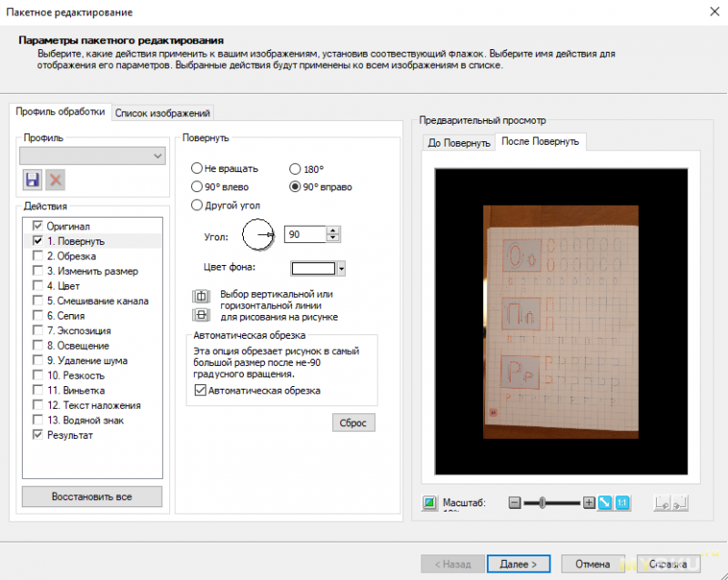Screen dimensions: 728x580
Task: Click the 1:1 actual size icon
Action: [x=623, y=503]
